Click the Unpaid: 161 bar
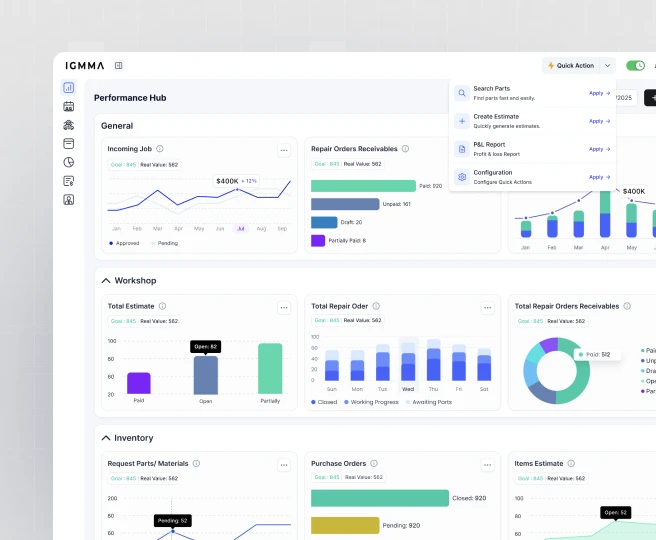 click(345, 204)
